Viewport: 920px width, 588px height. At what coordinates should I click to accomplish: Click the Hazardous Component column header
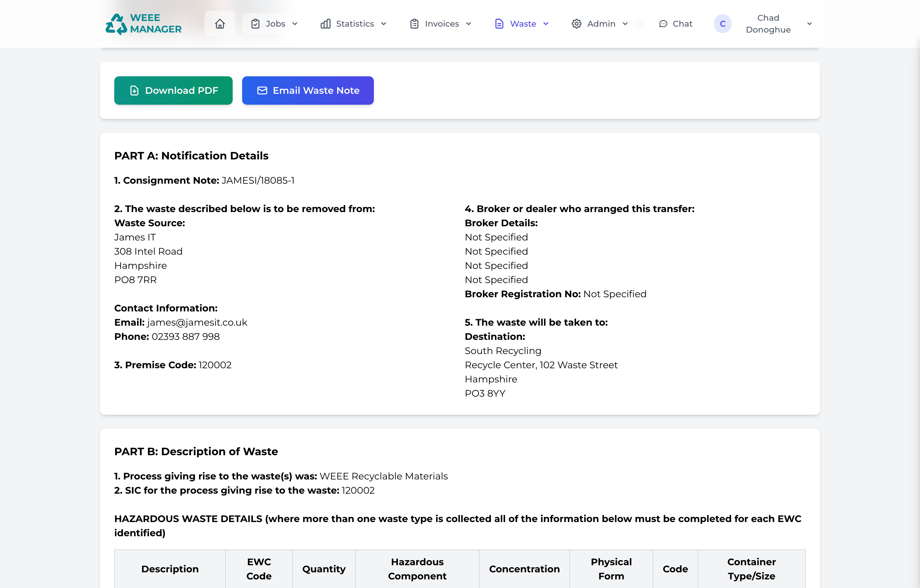point(417,569)
